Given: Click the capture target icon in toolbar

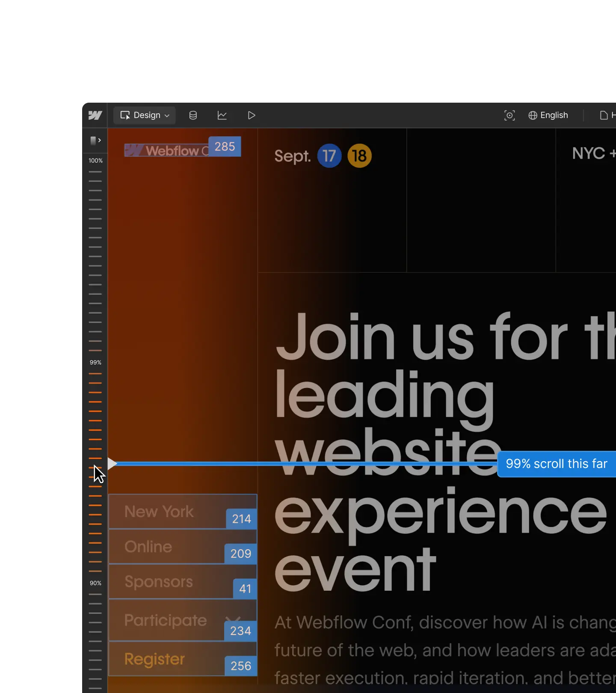Looking at the screenshot, I should pyautogui.click(x=509, y=115).
